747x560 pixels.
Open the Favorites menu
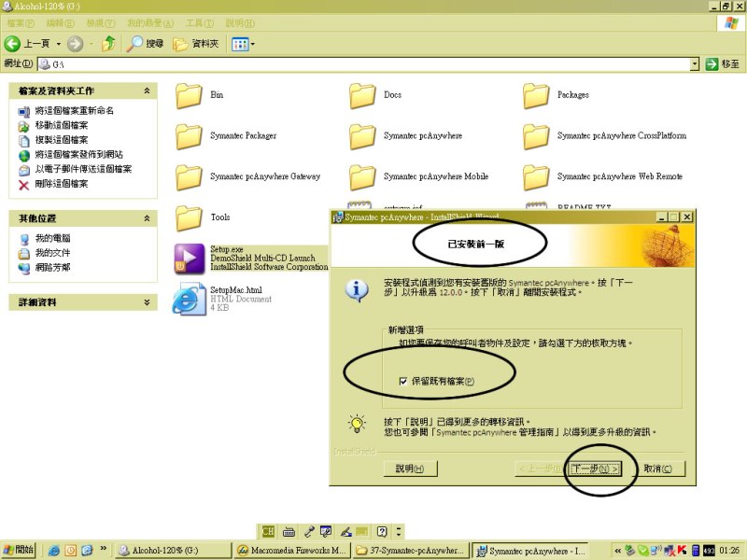pyautogui.click(x=150, y=22)
